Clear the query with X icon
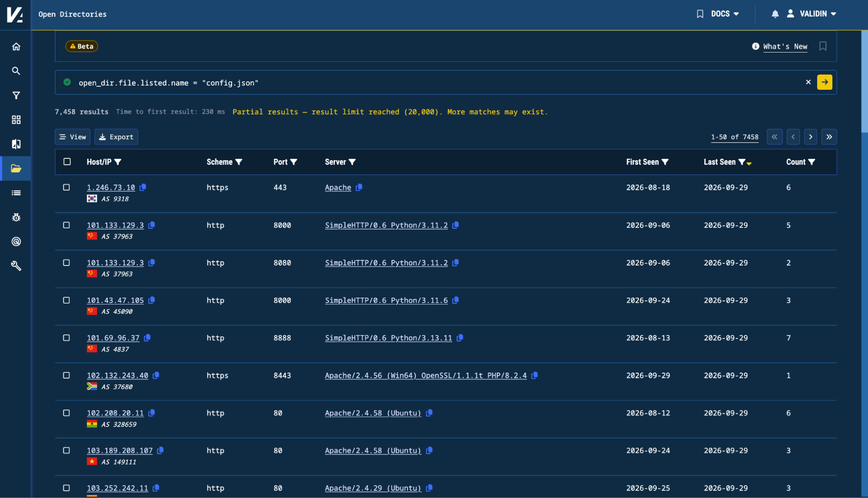 [808, 82]
